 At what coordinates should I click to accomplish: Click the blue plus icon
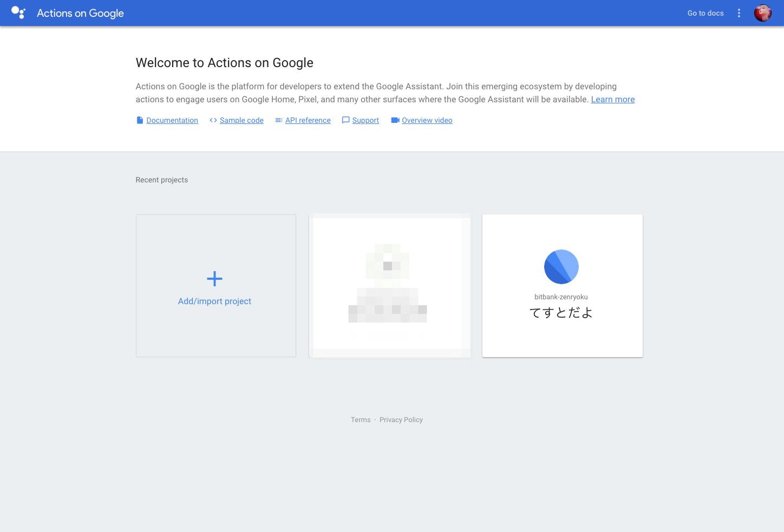point(215,279)
